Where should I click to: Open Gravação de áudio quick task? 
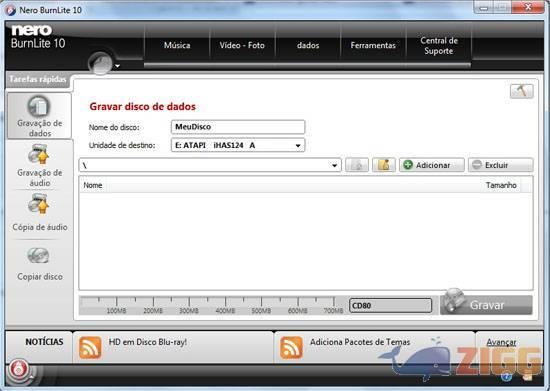click(39, 154)
